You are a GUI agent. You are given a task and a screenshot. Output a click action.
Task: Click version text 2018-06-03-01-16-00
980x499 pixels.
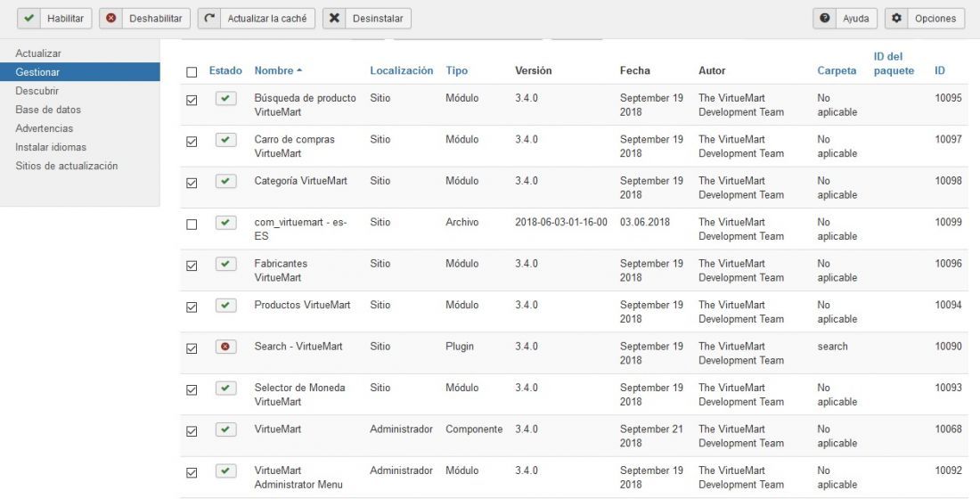(x=560, y=222)
